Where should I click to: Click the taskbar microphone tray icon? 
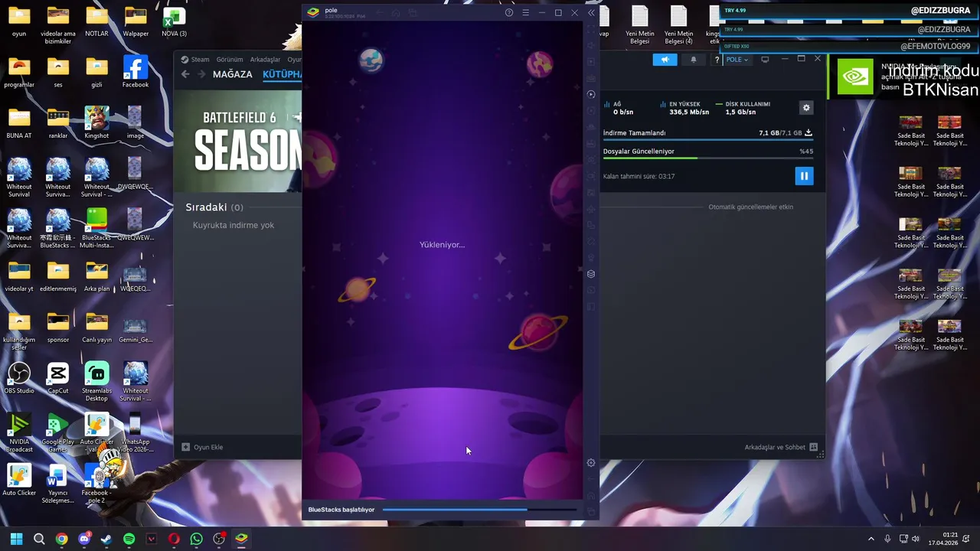[x=887, y=539]
